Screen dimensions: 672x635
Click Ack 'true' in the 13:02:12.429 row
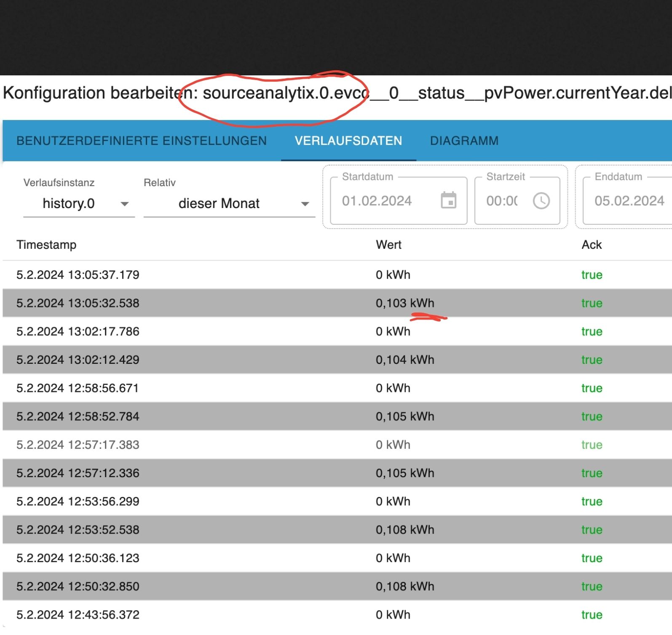592,360
